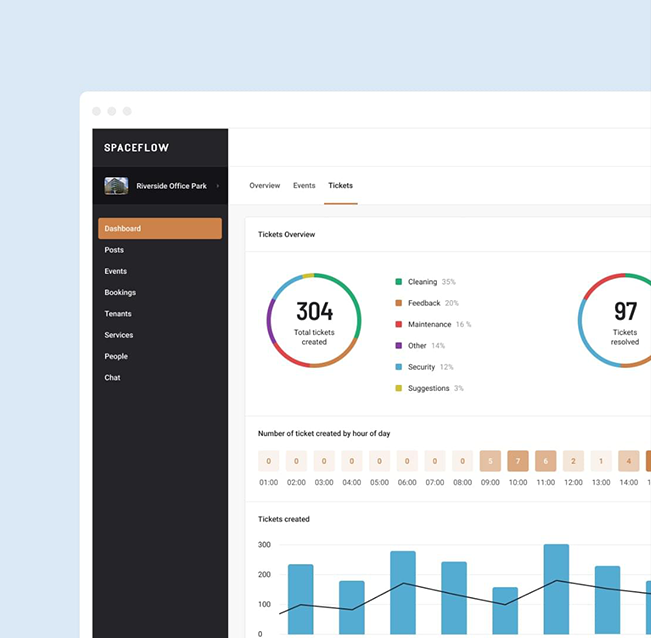This screenshot has width=651, height=638.
Task: Click the yellow Suggestions legend swatch
Action: 399,388
